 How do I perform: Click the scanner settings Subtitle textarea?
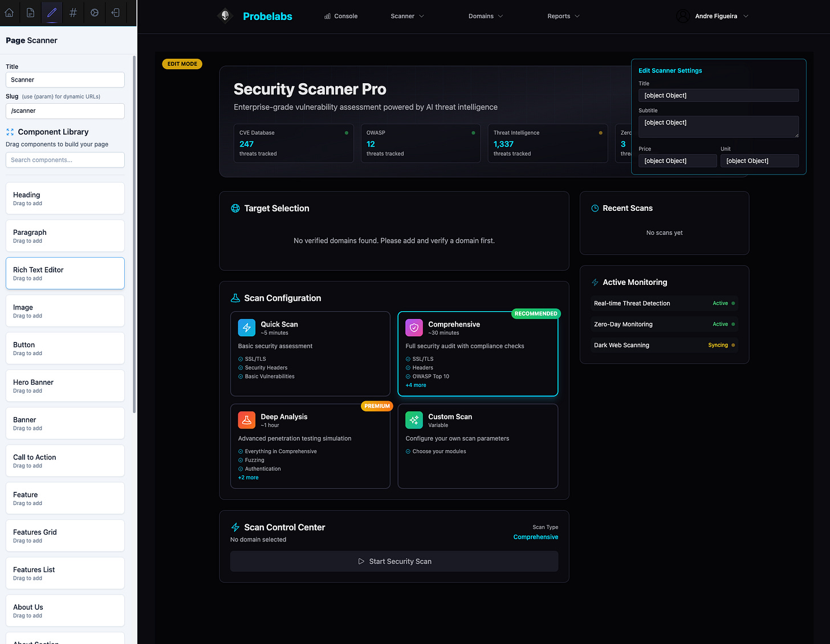coord(718,127)
